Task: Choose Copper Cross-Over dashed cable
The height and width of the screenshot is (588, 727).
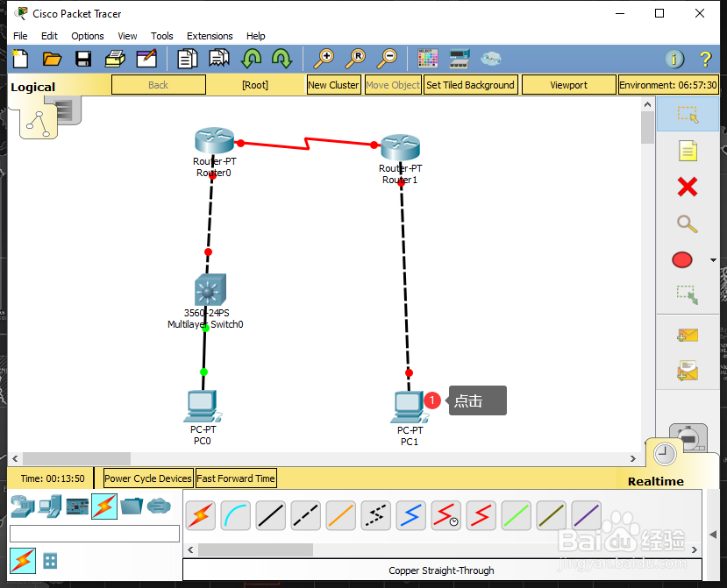Action: [x=305, y=515]
